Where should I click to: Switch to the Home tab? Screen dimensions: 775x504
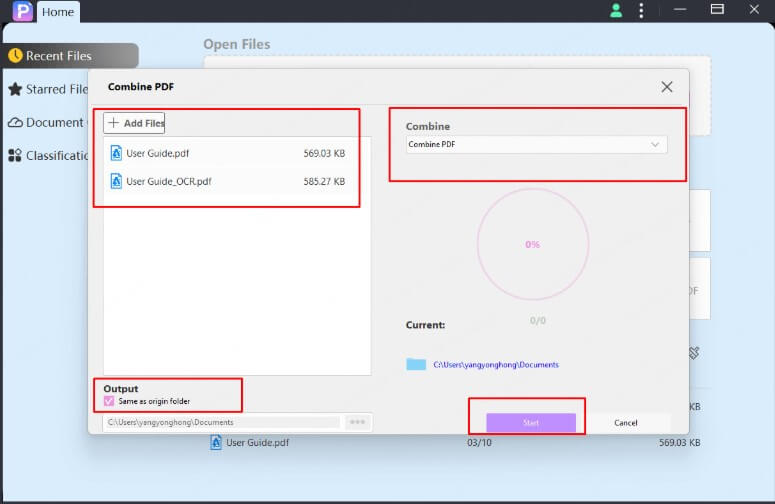pos(58,12)
